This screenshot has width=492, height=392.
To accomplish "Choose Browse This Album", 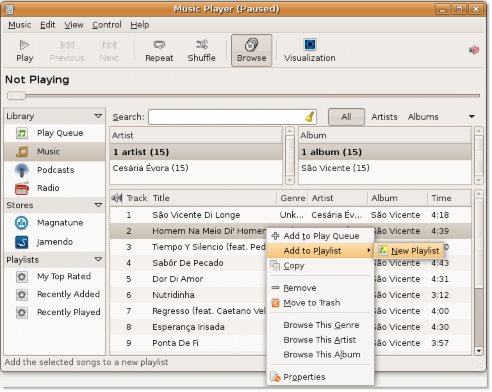I will [320, 355].
